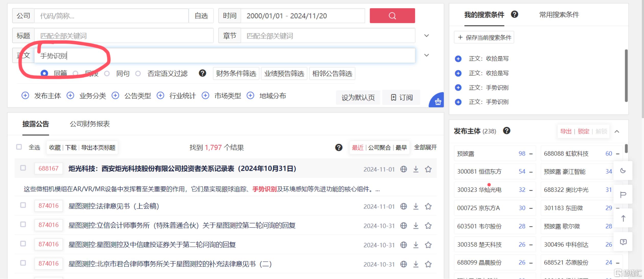Screen dimensions: 644x279
Task: Open help icon next to 发布主体 (238)
Action: pyautogui.click(x=506, y=131)
